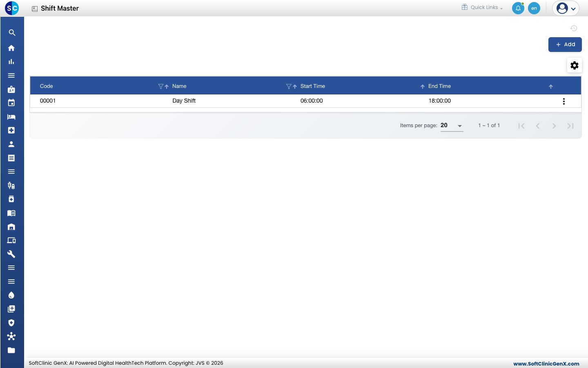Expand the Quick Links dropdown

pyautogui.click(x=482, y=7)
